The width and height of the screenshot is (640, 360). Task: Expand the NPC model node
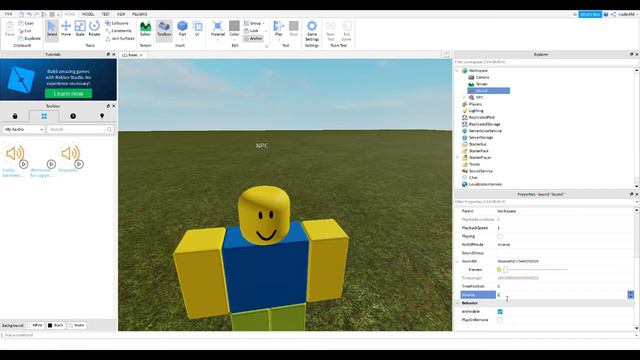tap(464, 98)
